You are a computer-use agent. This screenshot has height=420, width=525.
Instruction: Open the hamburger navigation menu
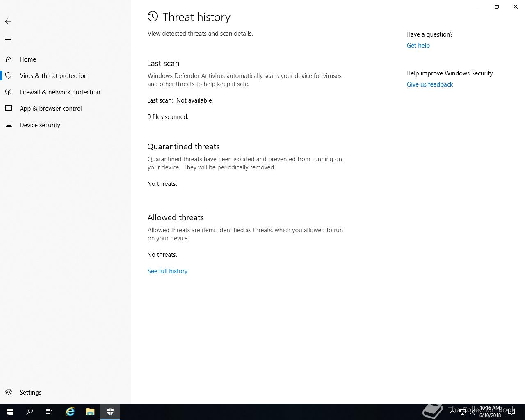pos(8,40)
